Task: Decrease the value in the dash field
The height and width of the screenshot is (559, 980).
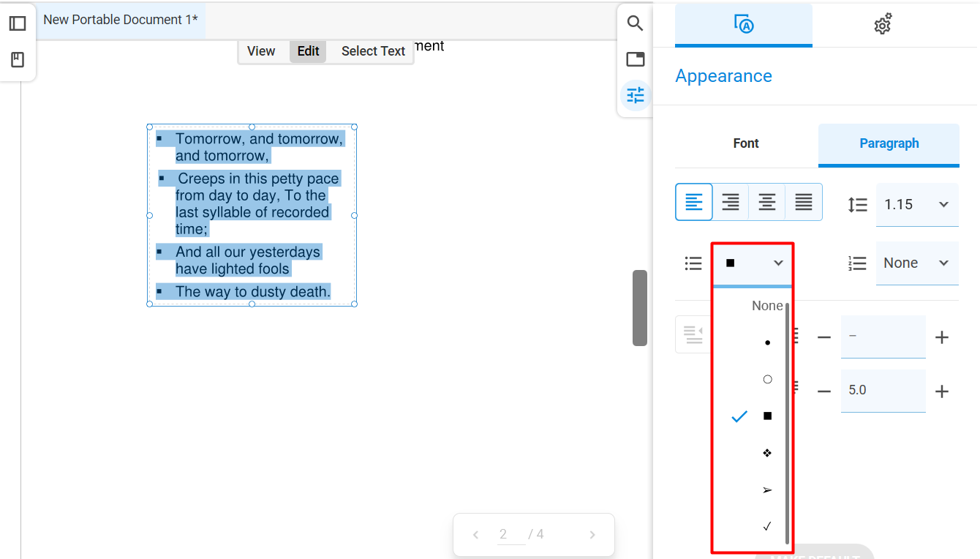Action: tap(824, 337)
